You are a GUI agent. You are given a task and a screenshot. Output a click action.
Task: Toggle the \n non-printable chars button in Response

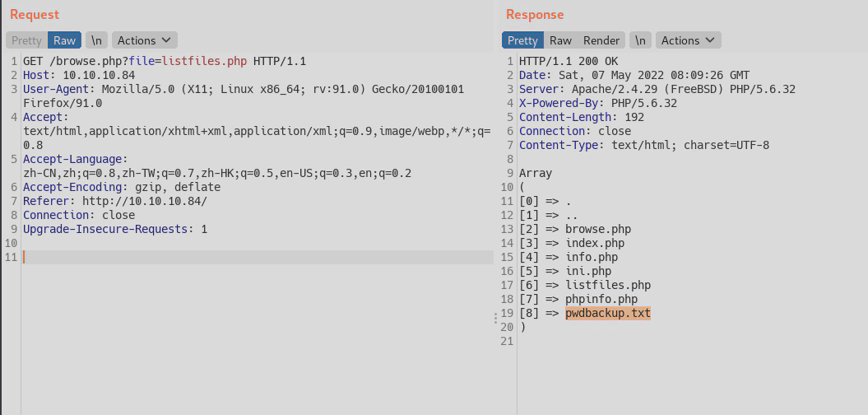click(x=640, y=40)
